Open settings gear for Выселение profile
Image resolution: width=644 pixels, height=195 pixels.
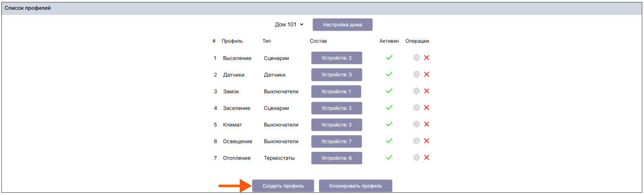click(x=416, y=58)
